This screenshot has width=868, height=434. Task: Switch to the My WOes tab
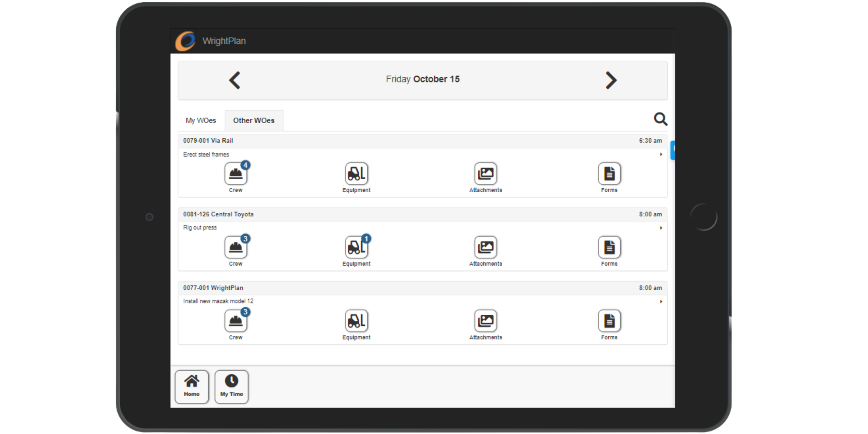[x=200, y=120]
